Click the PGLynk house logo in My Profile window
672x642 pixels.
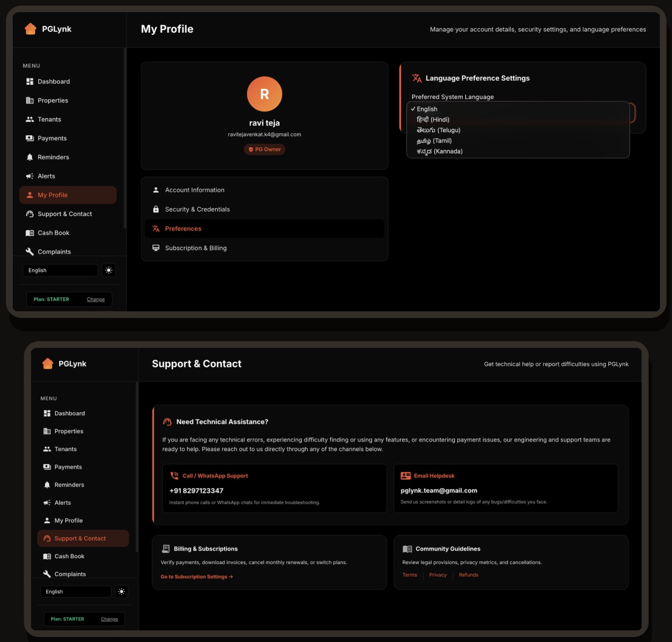coord(30,29)
